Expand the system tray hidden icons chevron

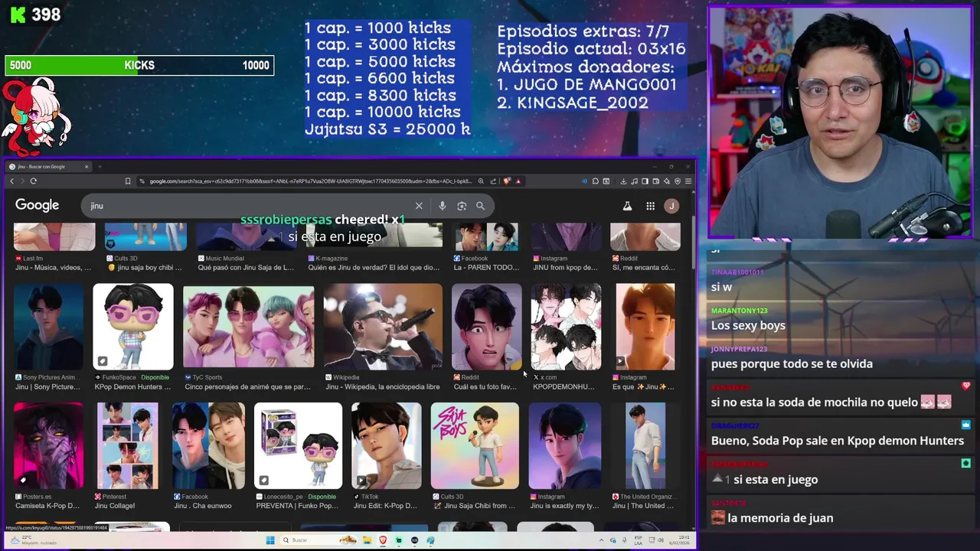click(x=601, y=540)
